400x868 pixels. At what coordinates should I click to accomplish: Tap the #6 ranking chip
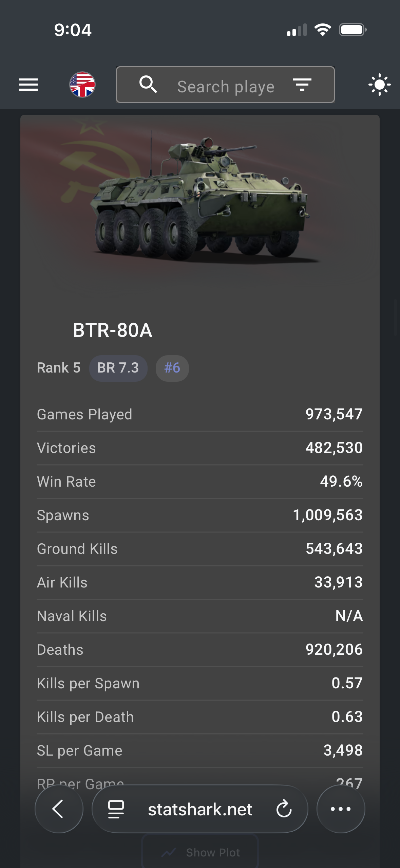tap(172, 368)
